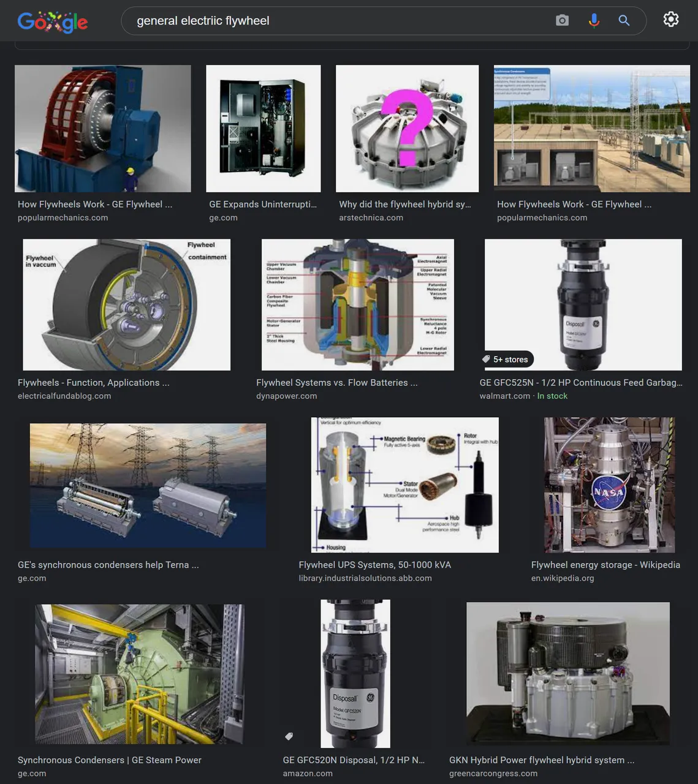Visit library.industrialsolutions.abb.com source link
The image size is (698, 784).
click(365, 578)
